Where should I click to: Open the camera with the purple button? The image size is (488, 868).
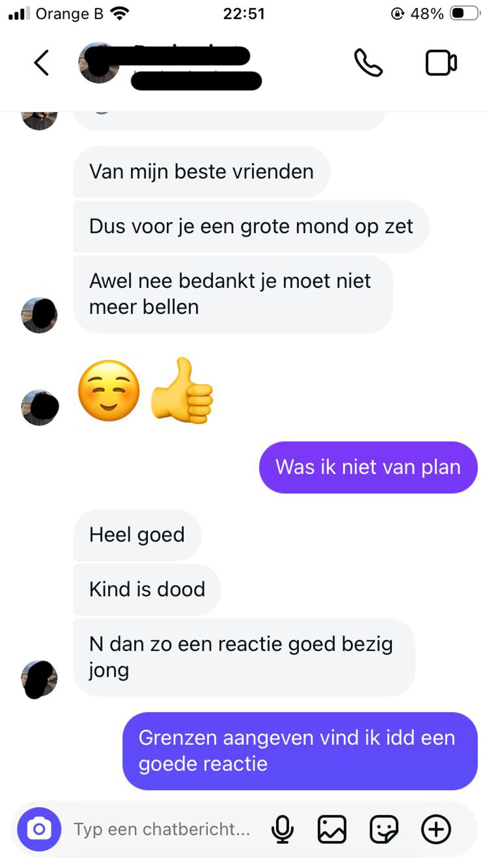pos(39,829)
